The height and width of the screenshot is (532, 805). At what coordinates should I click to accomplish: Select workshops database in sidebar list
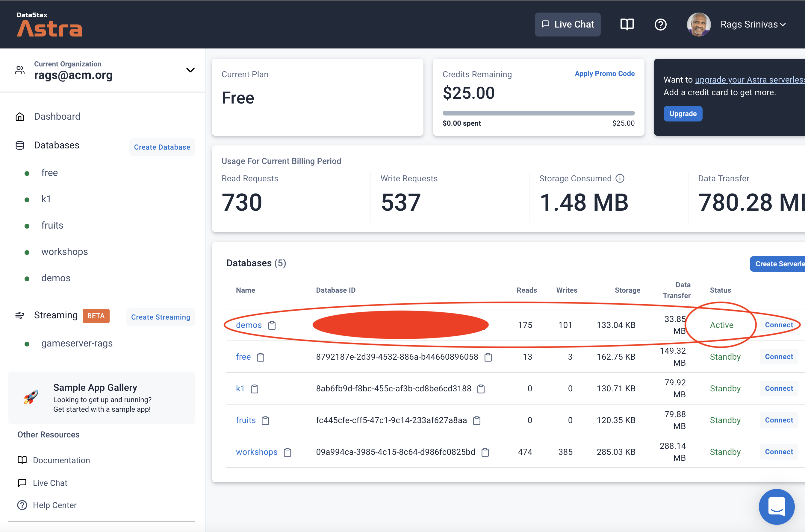pos(64,252)
